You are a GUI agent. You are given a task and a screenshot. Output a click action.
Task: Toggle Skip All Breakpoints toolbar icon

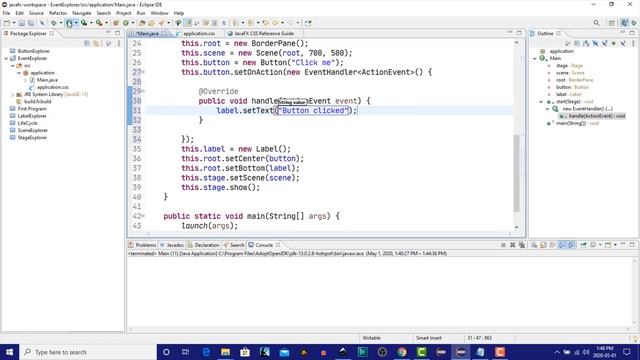pyautogui.click(x=42, y=23)
